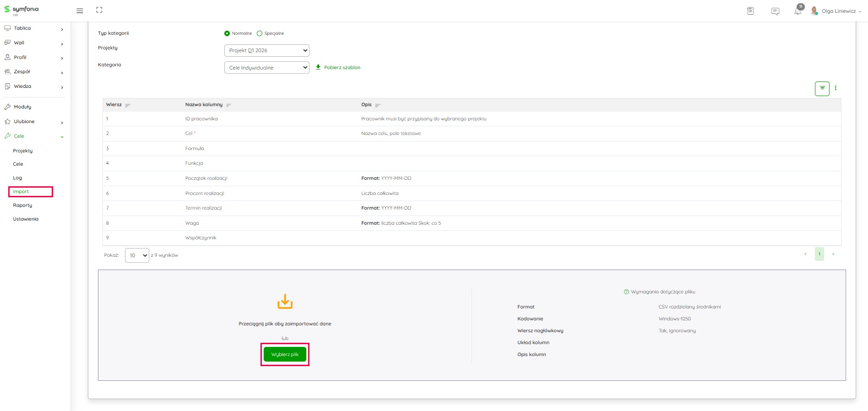Click page 1 pagination button

819,254
